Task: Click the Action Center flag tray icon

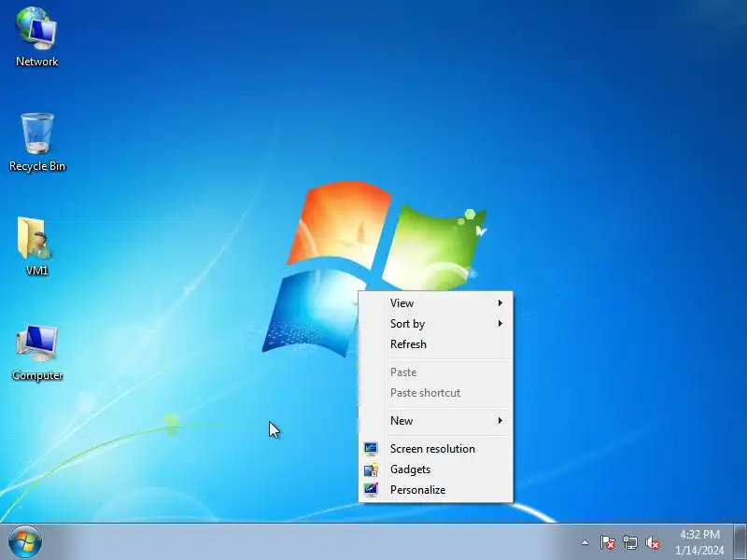Action: click(608, 542)
